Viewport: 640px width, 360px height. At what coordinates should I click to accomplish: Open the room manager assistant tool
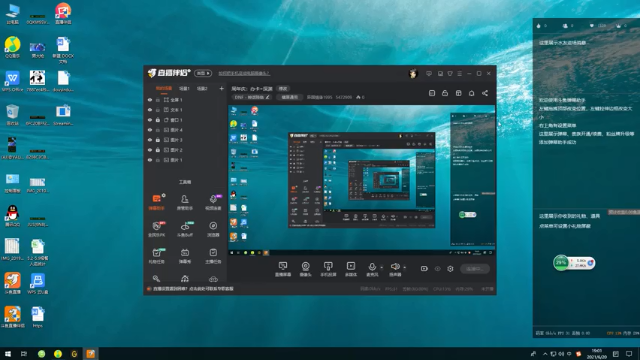[184, 202]
